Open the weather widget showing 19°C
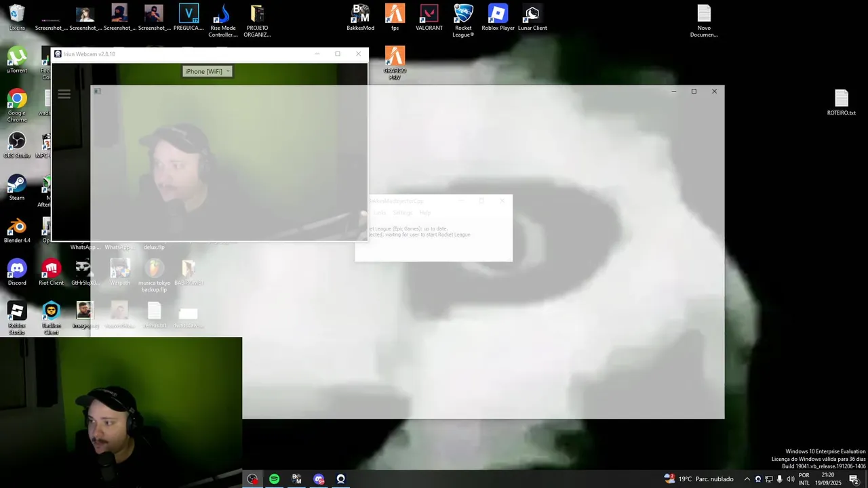 [x=698, y=479]
